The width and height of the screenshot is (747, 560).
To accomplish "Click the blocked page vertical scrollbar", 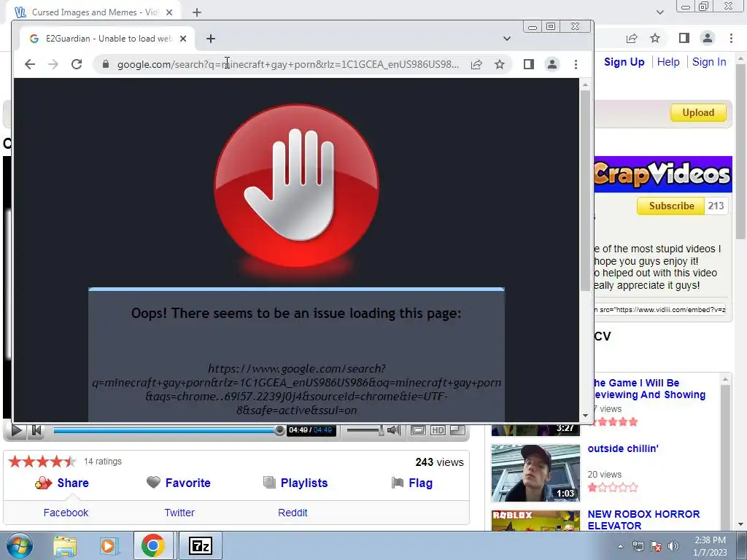I will coord(585,190).
